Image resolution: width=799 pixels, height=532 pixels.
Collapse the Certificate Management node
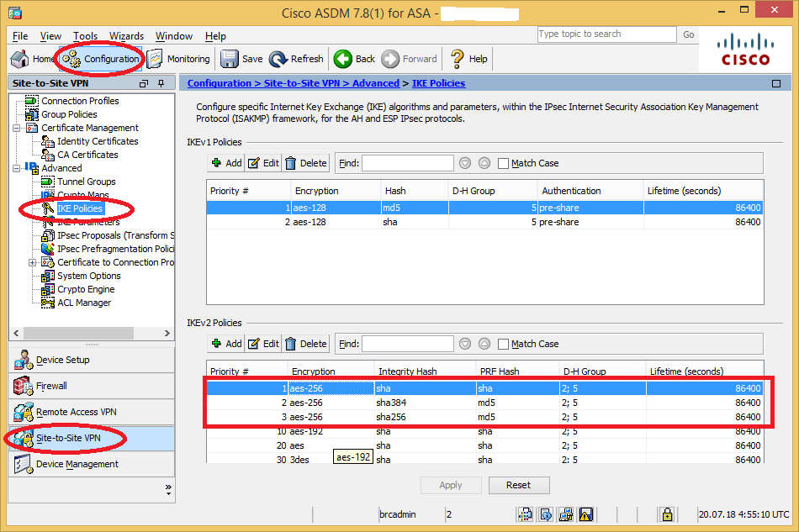click(x=17, y=127)
